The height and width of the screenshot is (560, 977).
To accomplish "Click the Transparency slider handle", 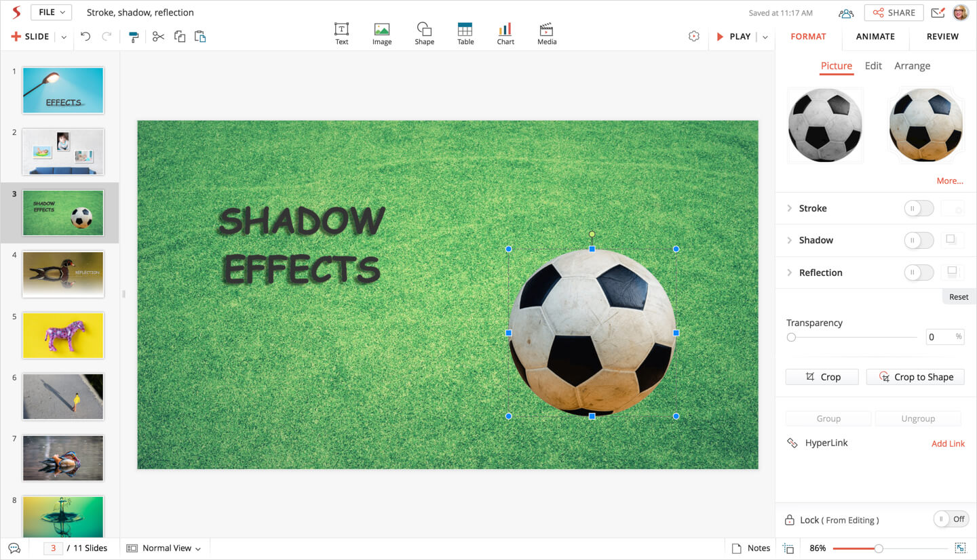I will point(791,337).
